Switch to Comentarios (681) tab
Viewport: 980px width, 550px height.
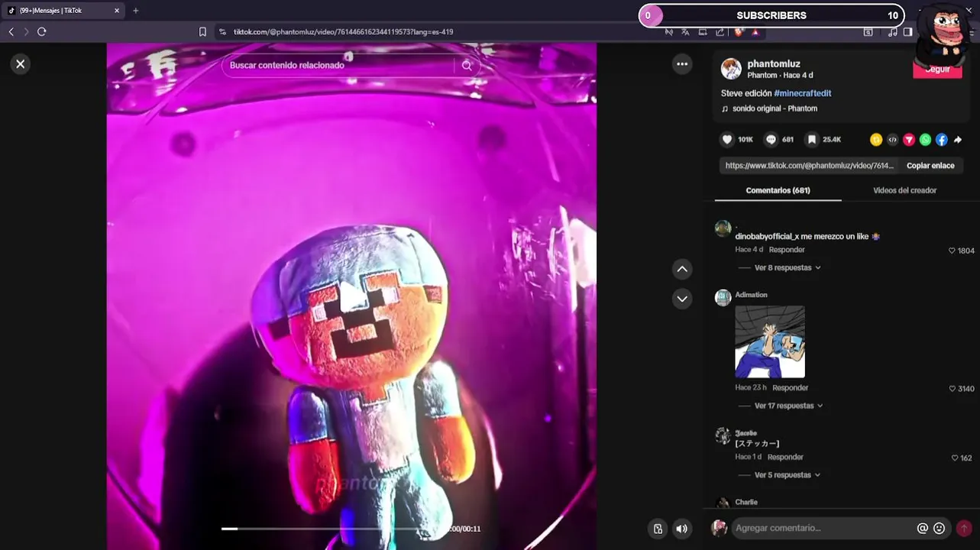(x=778, y=190)
